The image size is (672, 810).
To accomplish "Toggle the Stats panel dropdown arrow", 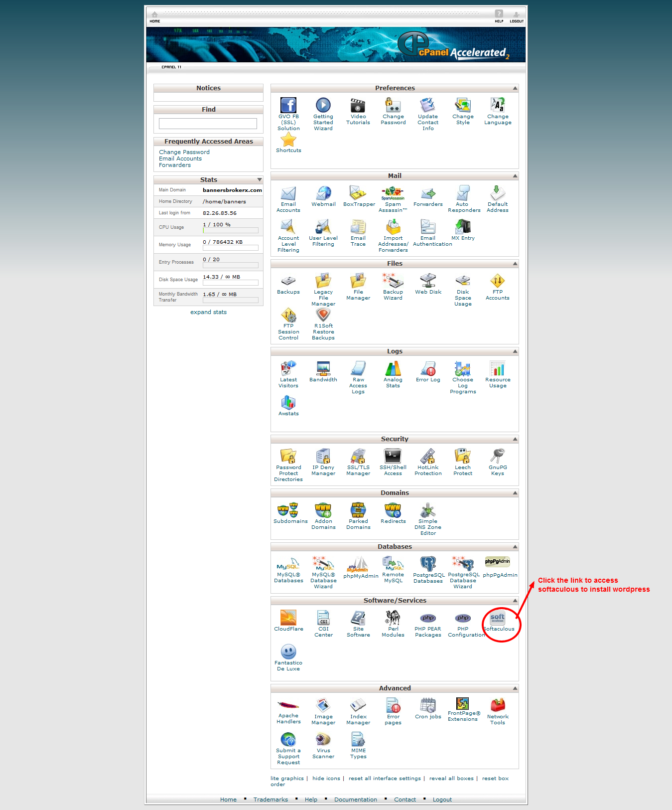I will [260, 179].
